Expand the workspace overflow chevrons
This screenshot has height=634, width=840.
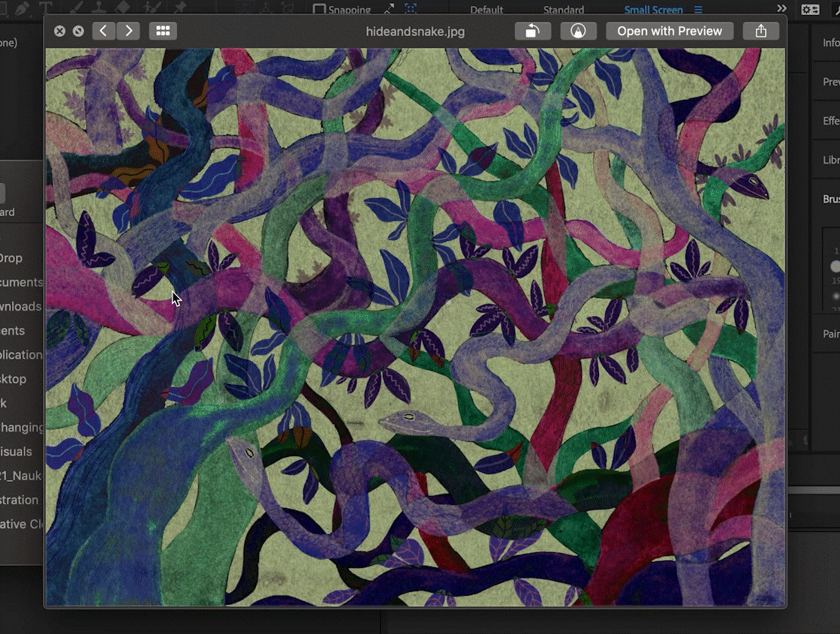coord(781,8)
